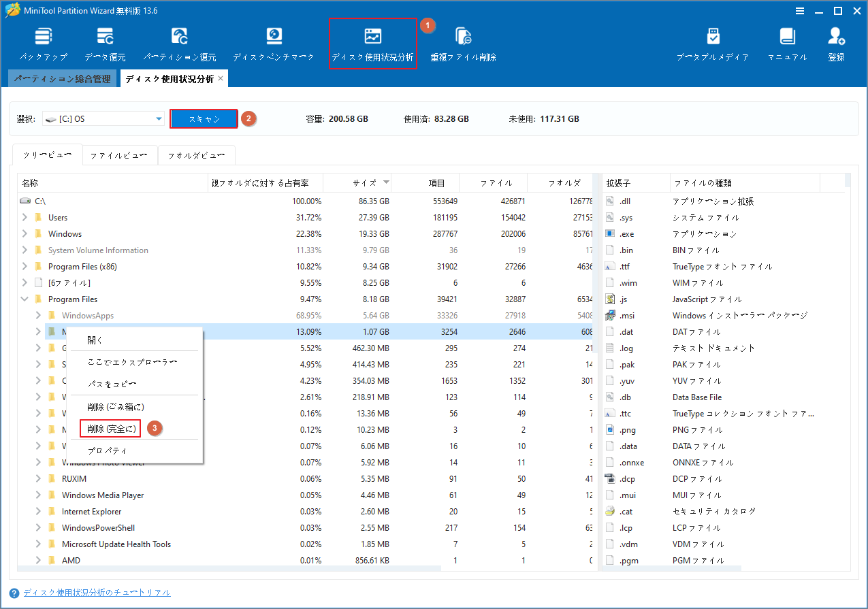Sort by ファイルの種類 column header
Image resolution: width=868 pixels, height=609 pixels.
click(x=745, y=183)
